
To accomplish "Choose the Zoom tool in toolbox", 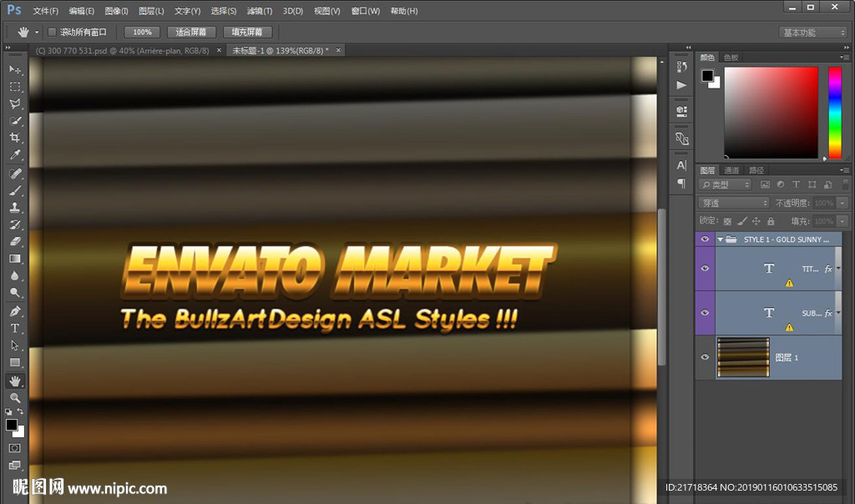I will point(15,398).
